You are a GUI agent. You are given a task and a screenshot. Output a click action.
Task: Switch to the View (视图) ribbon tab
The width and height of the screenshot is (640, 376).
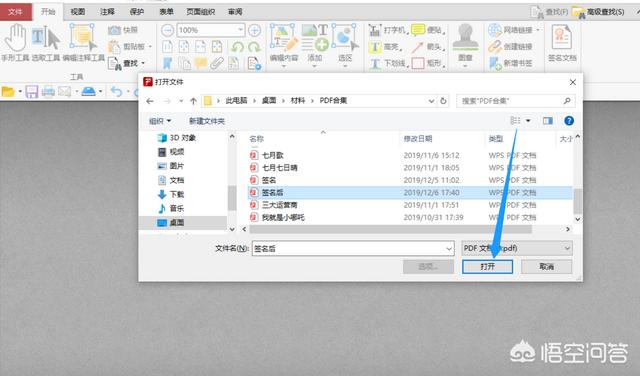78,12
